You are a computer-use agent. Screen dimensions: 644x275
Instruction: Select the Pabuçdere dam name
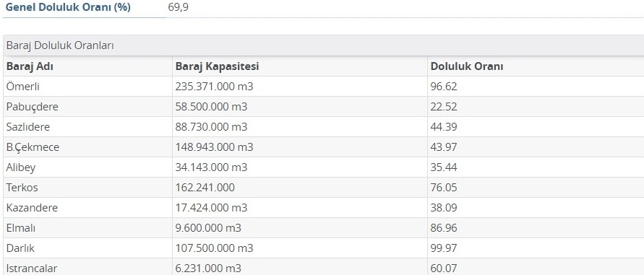click(x=33, y=107)
